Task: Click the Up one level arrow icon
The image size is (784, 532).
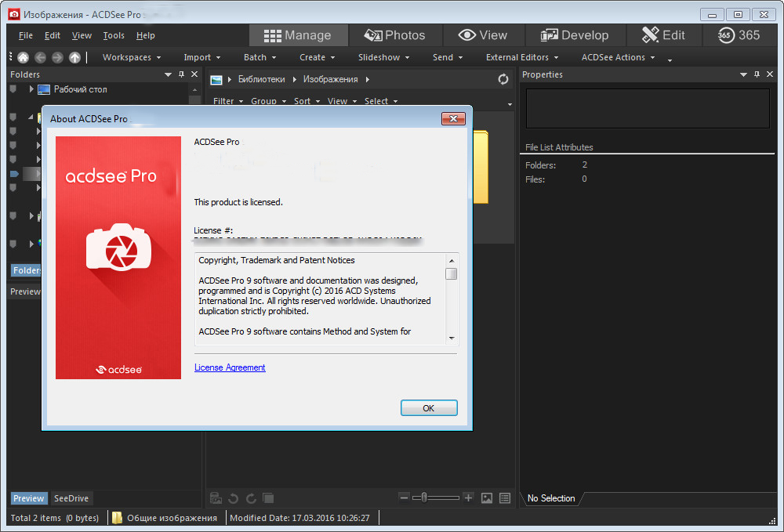Action: pyautogui.click(x=74, y=57)
